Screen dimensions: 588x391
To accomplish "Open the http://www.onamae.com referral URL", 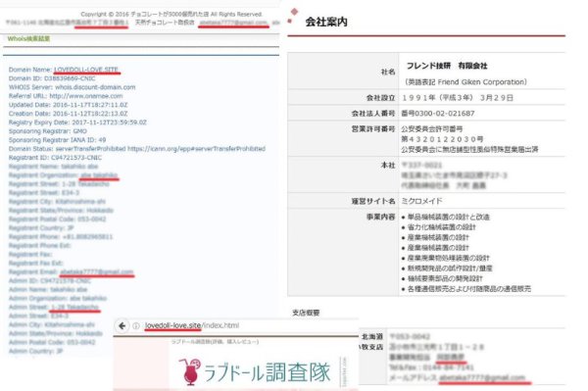I will pyautogui.click(x=86, y=96).
